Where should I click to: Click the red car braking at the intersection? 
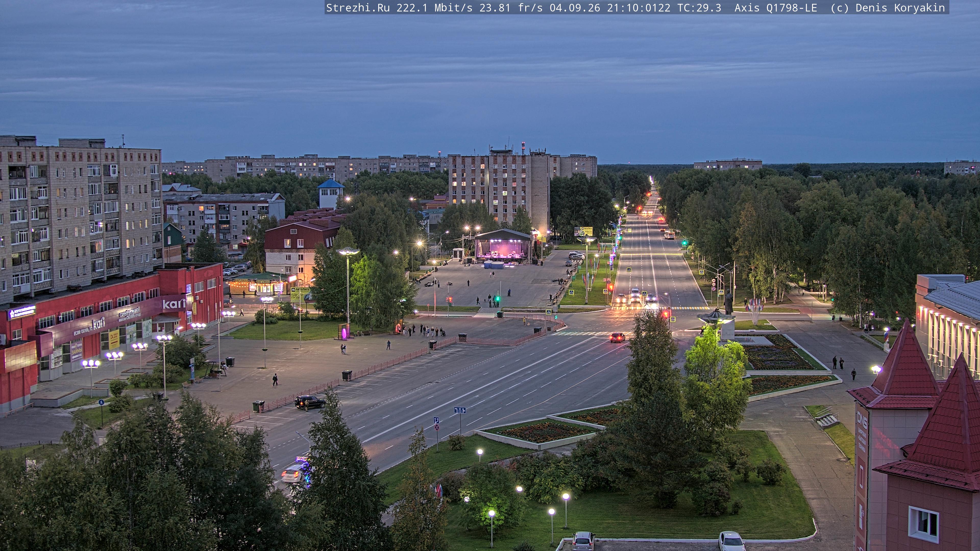click(x=617, y=337)
